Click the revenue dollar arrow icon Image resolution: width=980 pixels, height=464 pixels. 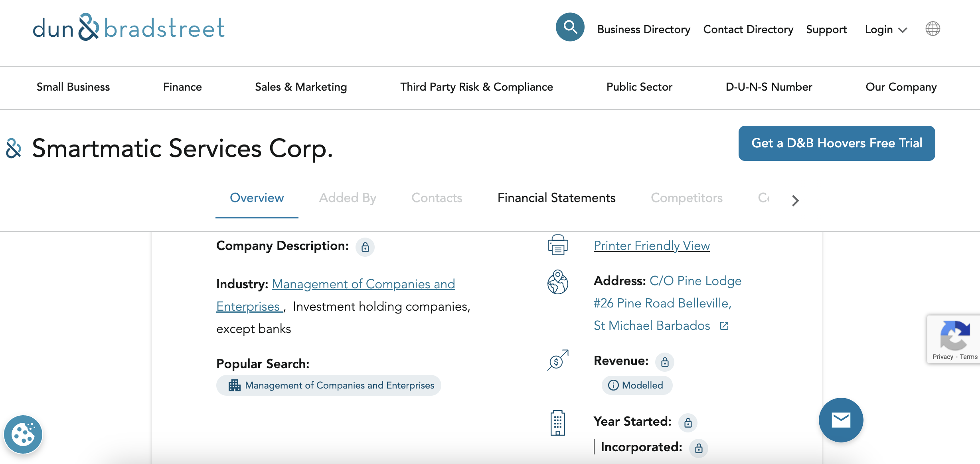coord(558,360)
